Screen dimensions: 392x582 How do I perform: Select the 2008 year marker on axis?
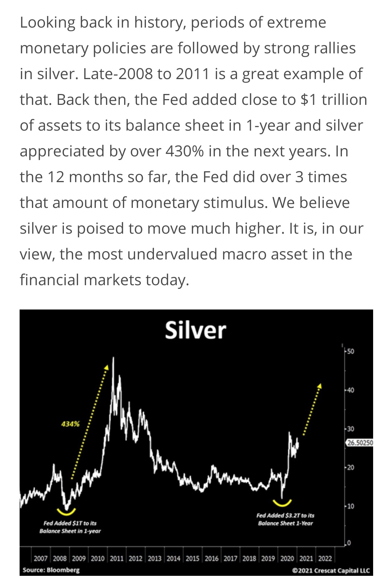(x=60, y=558)
